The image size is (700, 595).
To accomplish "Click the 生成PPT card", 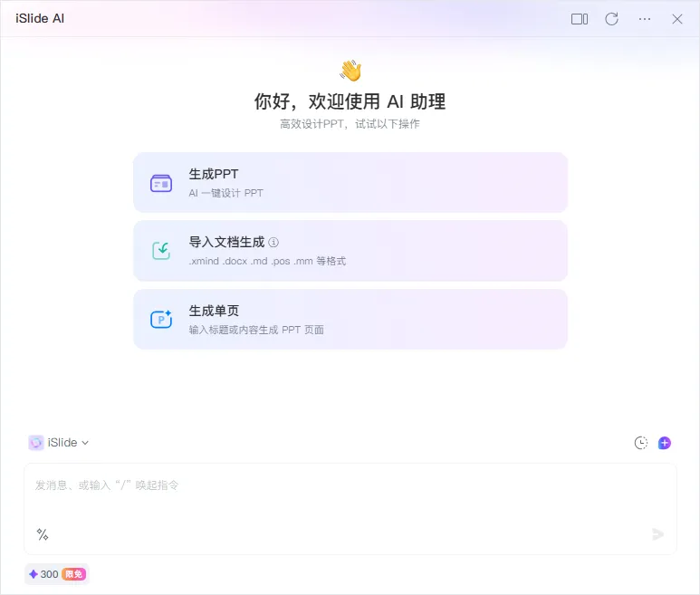I will pos(350,182).
